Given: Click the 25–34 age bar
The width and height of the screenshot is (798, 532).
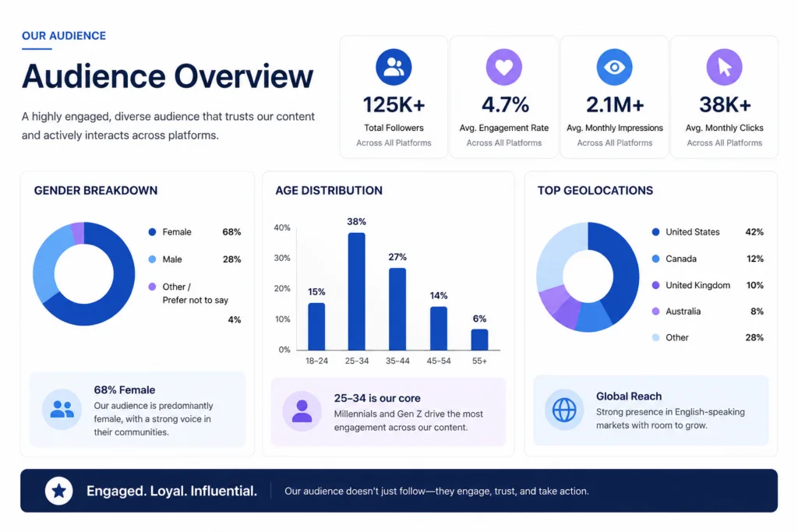Looking at the screenshot, I should pos(357,291).
